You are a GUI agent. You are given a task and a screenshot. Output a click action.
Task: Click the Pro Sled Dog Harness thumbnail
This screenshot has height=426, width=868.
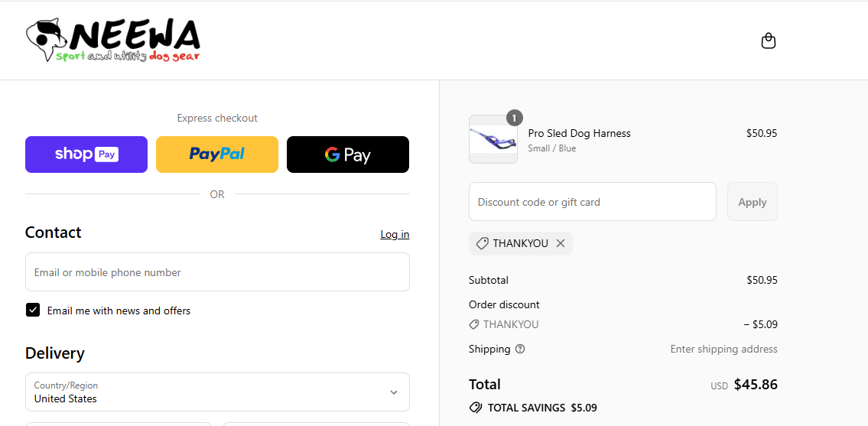pyautogui.click(x=493, y=139)
